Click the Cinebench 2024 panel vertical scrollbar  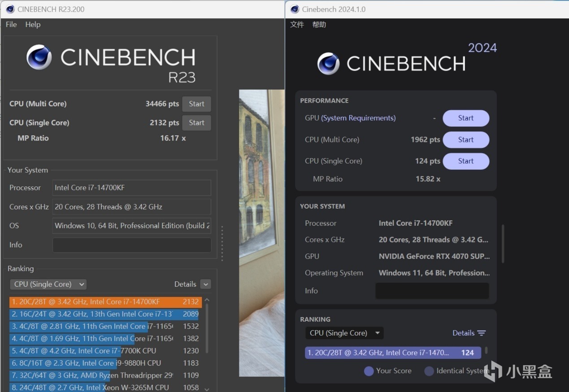click(x=503, y=243)
